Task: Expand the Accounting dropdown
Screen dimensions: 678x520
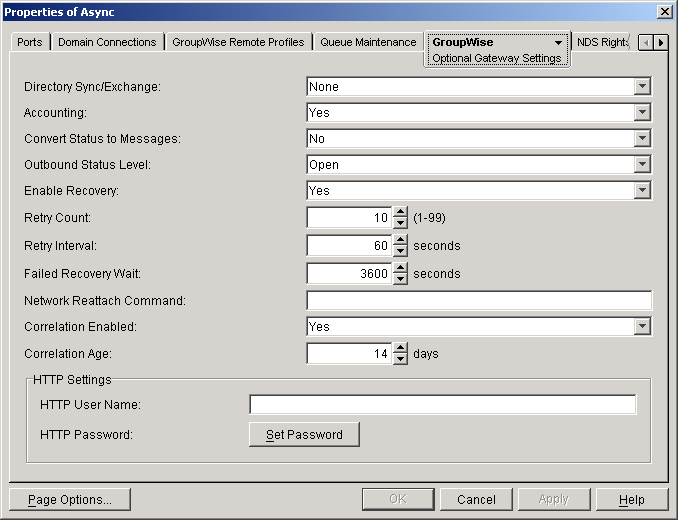Action: pos(643,112)
